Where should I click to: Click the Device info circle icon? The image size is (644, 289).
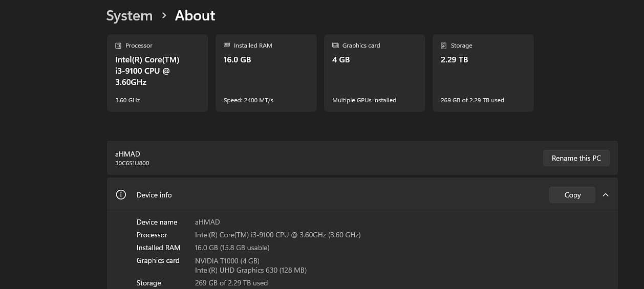[121, 195]
